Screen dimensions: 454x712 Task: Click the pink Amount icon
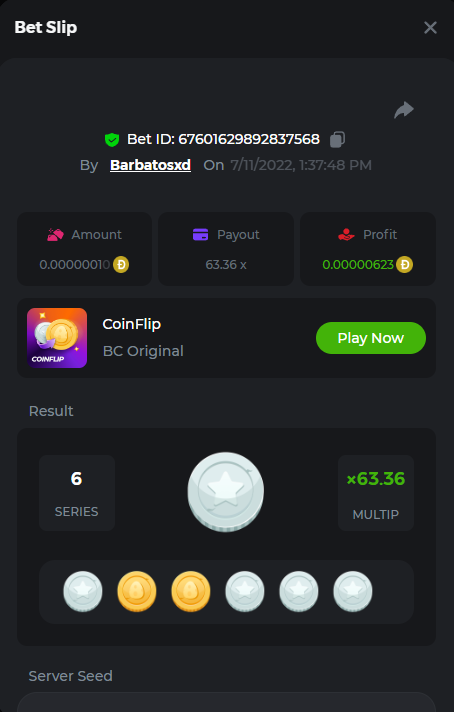(x=55, y=234)
